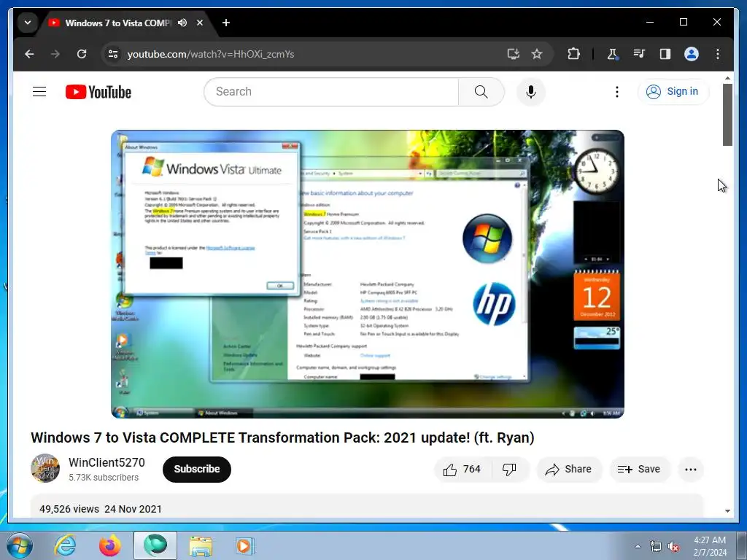This screenshot has width=747, height=560.
Task: Focus the YouTube Search field
Action: tap(332, 91)
